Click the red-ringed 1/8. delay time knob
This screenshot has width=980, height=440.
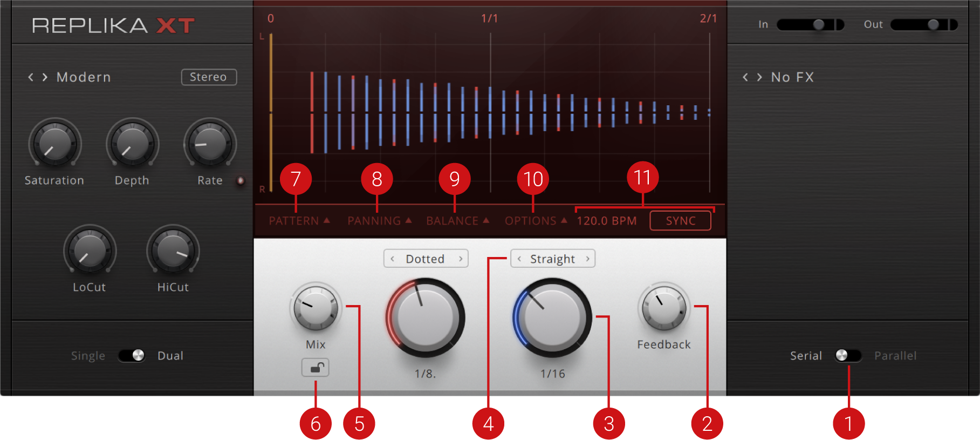(425, 318)
